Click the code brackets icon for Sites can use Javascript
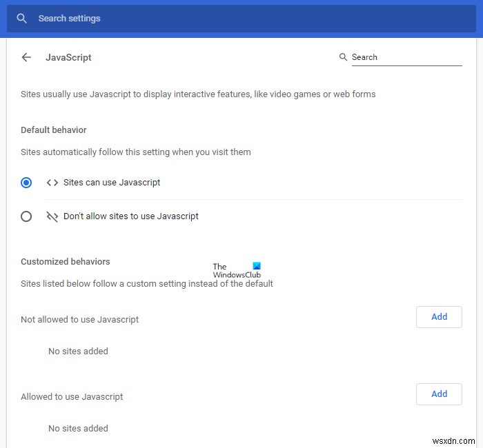The height and width of the screenshot is (448, 483). [x=52, y=183]
